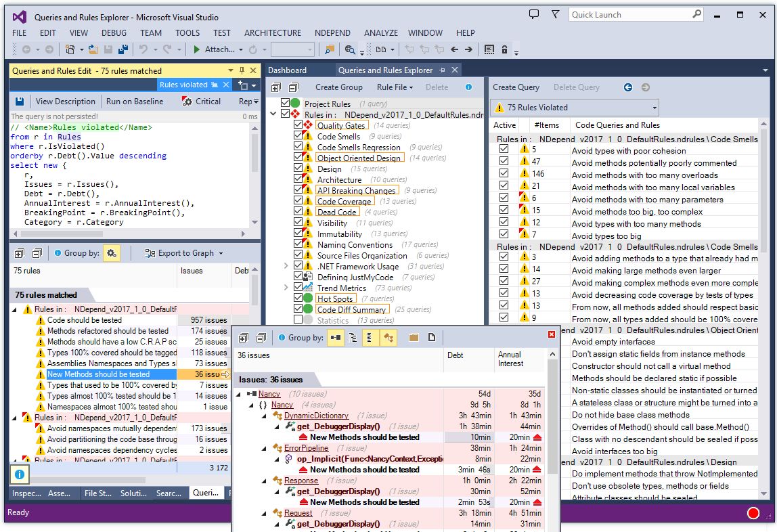The image size is (777, 532).
Task: Click the find-in-files search globe icon
Action: coord(350,49)
